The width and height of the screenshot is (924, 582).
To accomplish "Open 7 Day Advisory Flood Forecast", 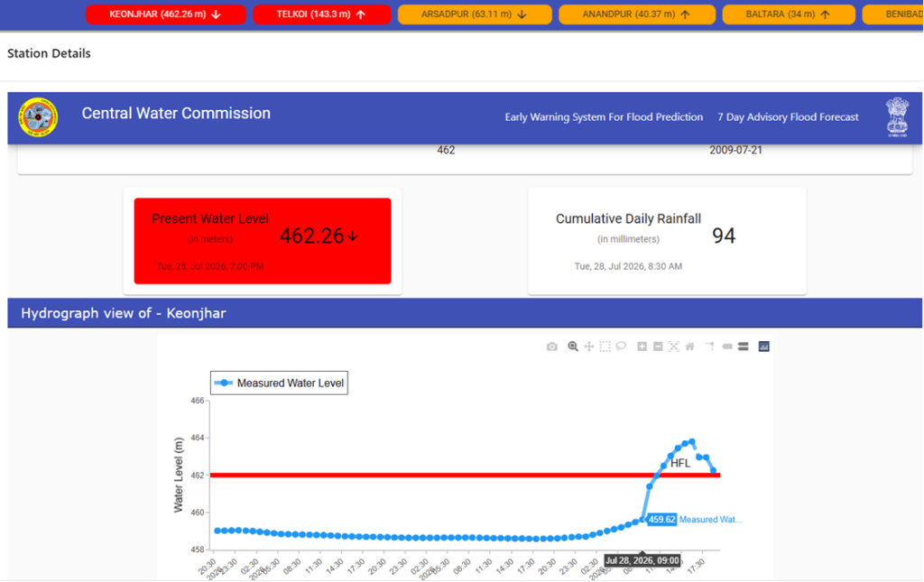I will click(788, 117).
